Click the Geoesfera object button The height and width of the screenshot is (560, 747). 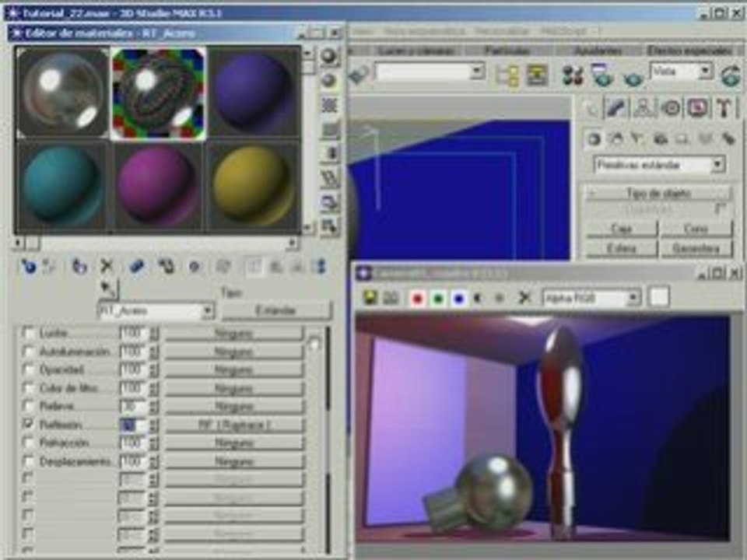[696, 248]
